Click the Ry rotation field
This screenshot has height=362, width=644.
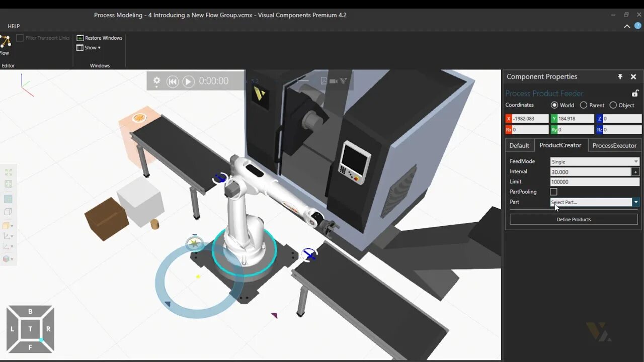tap(576, 130)
